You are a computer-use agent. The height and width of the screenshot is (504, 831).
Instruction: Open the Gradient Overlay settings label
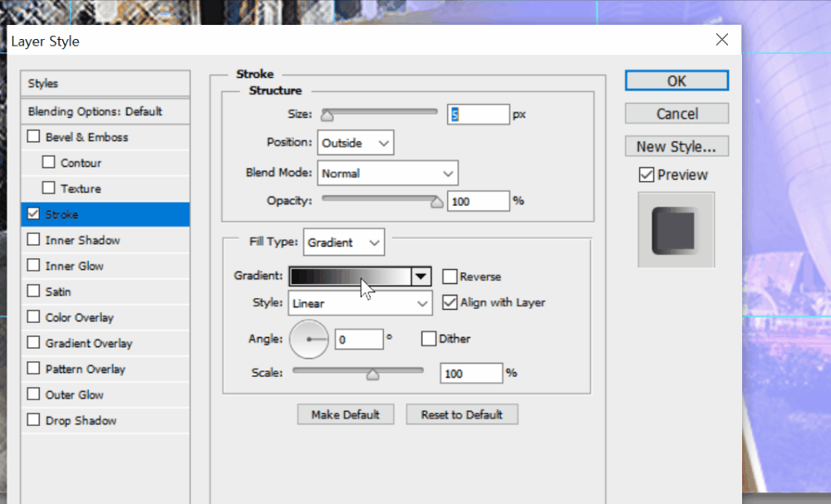tap(89, 343)
